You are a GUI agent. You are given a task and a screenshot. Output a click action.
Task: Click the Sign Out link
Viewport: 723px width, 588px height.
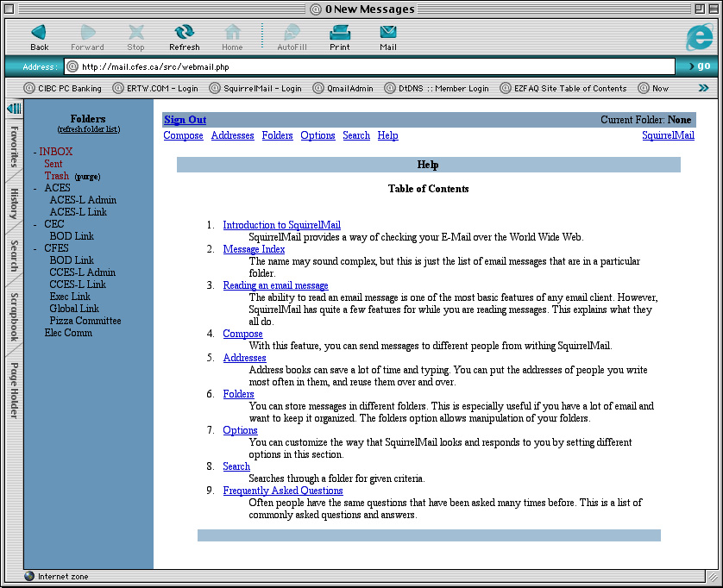[x=185, y=120]
